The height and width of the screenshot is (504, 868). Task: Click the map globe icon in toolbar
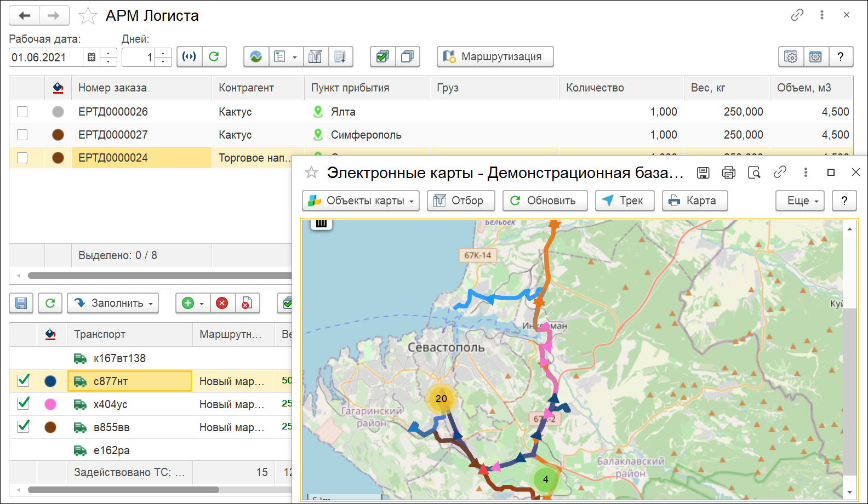(x=256, y=56)
